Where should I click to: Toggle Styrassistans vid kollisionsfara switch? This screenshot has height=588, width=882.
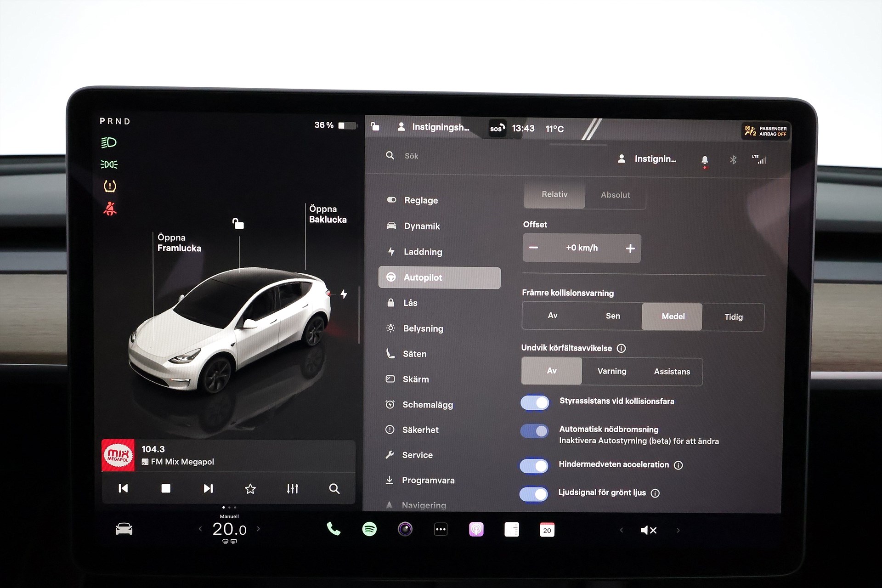click(x=535, y=403)
